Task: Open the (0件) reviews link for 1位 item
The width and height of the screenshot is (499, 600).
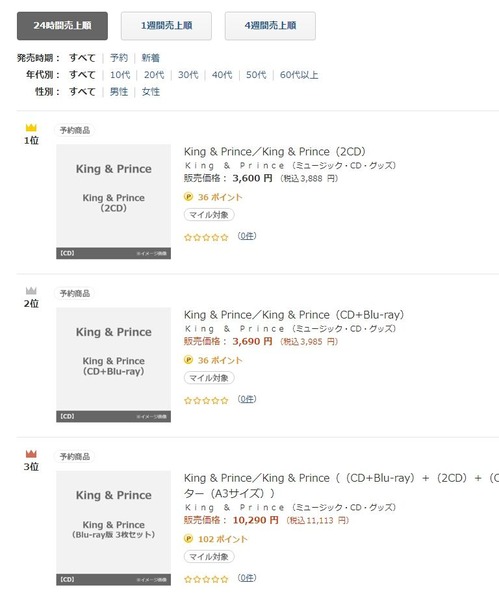Action: point(247,236)
